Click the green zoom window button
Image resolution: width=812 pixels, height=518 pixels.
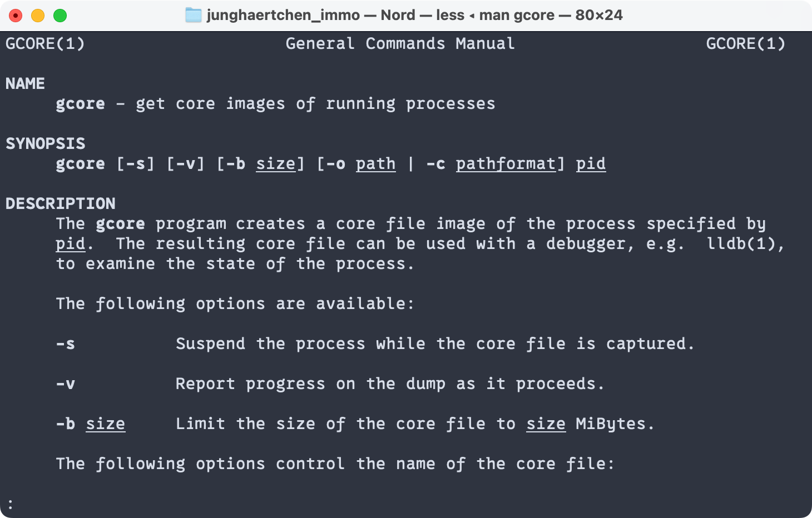pyautogui.click(x=60, y=16)
